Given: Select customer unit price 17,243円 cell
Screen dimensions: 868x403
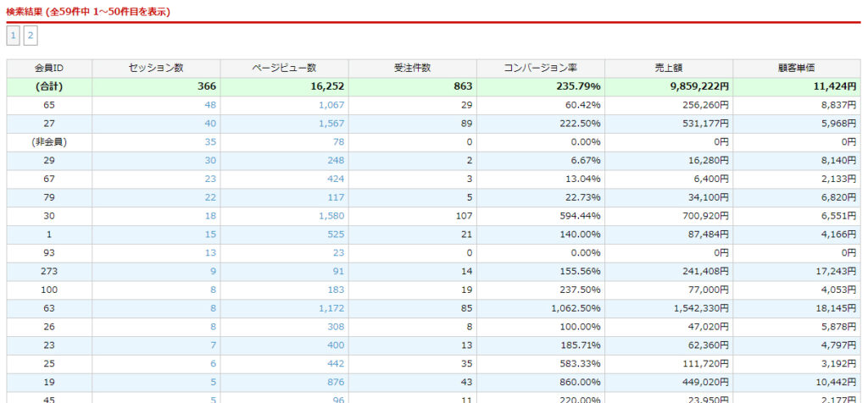Looking at the screenshot, I should pyautogui.click(x=797, y=272).
